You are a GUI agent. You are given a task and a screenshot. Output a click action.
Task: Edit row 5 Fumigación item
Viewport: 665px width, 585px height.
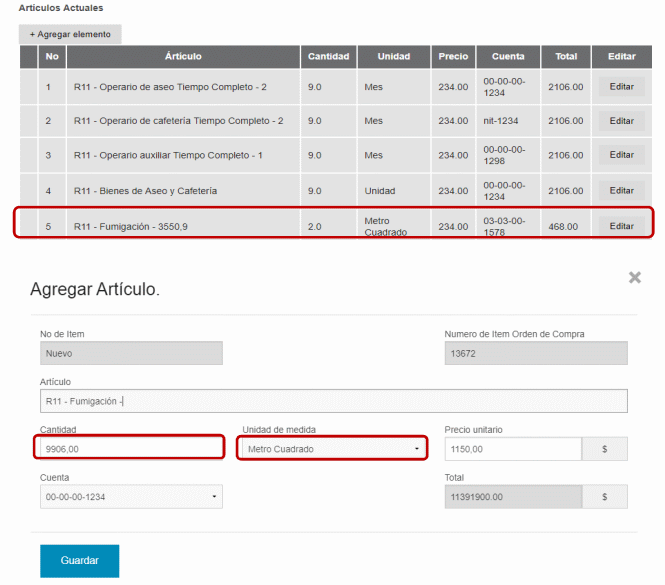click(x=621, y=226)
